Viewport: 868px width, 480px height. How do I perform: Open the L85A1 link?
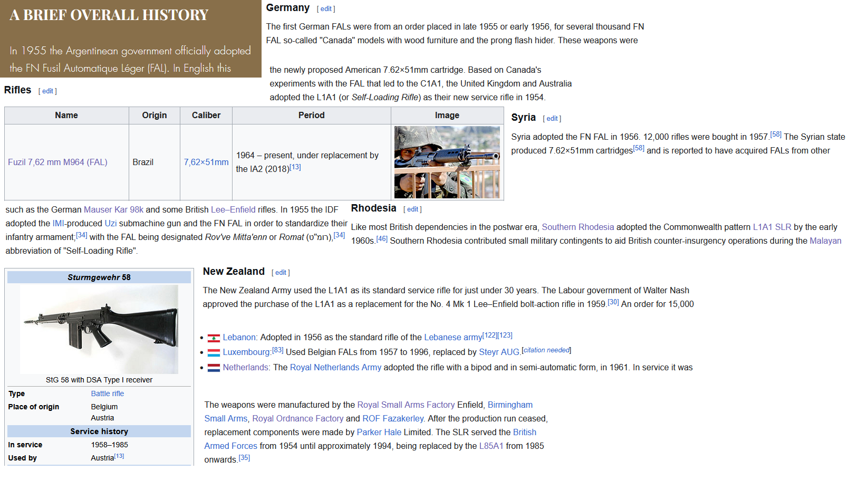pos(491,446)
